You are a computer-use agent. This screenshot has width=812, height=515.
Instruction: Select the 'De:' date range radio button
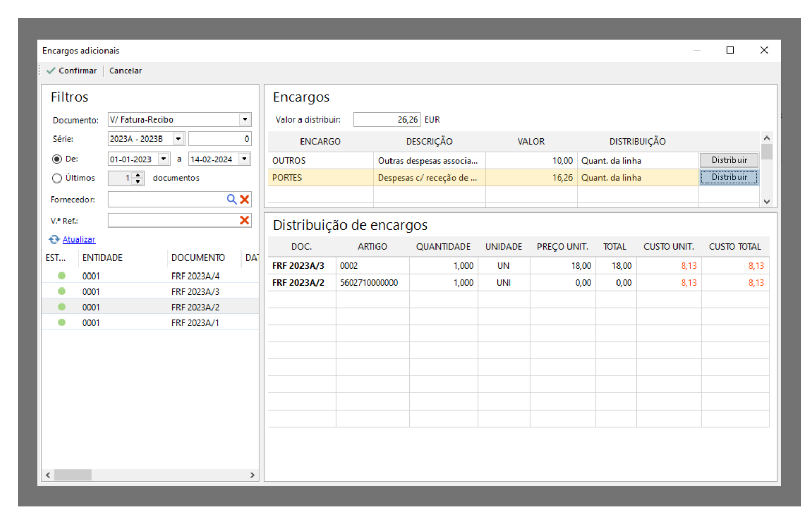57,159
